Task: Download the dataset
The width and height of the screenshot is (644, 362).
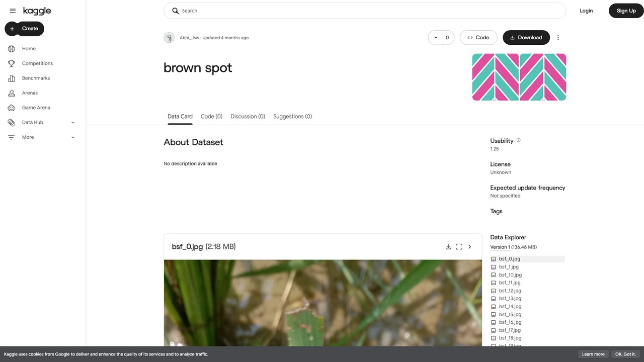Action: pos(526,38)
